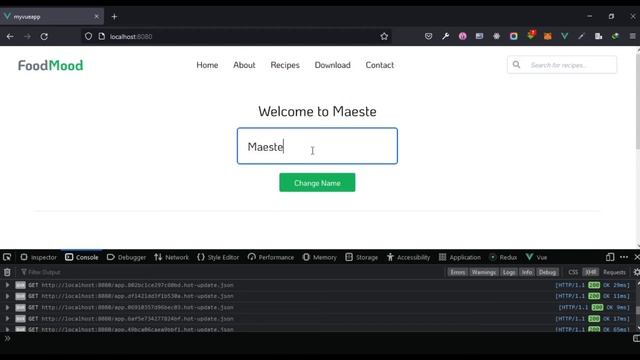Click the localhost:8080 address bar
The image size is (640, 360).
point(237,36)
